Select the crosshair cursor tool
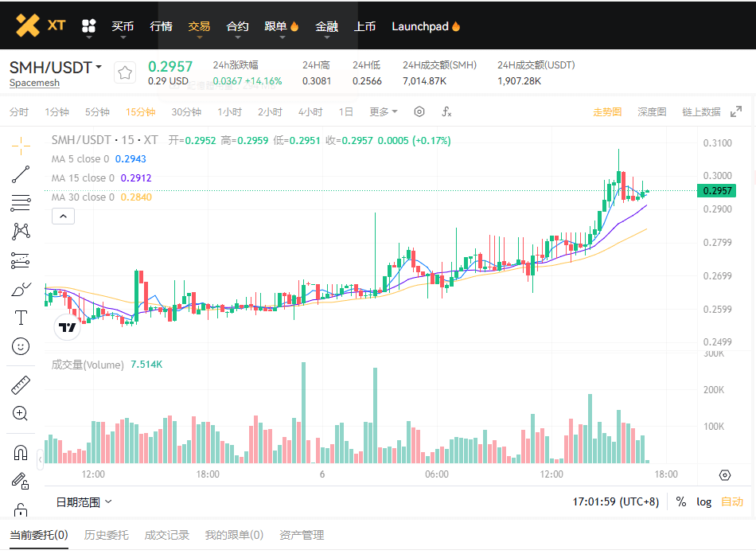Viewport: 756px width, 554px height. pos(21,145)
